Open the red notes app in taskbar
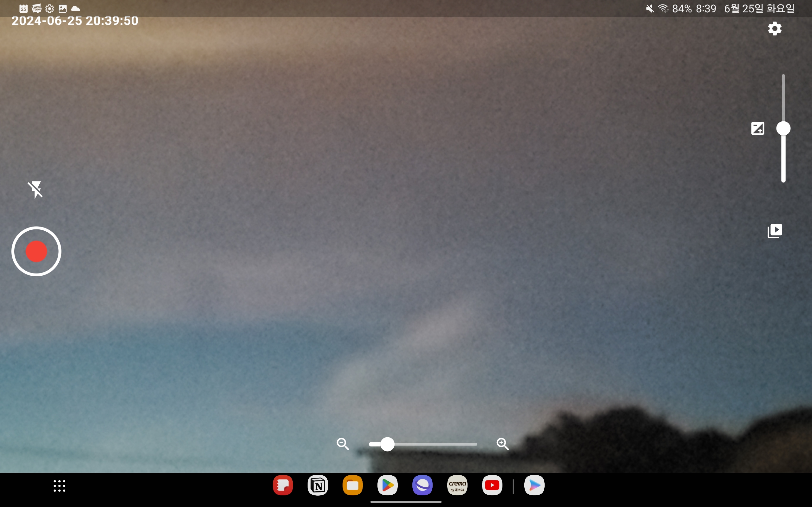Image resolution: width=812 pixels, height=507 pixels. pos(283,485)
